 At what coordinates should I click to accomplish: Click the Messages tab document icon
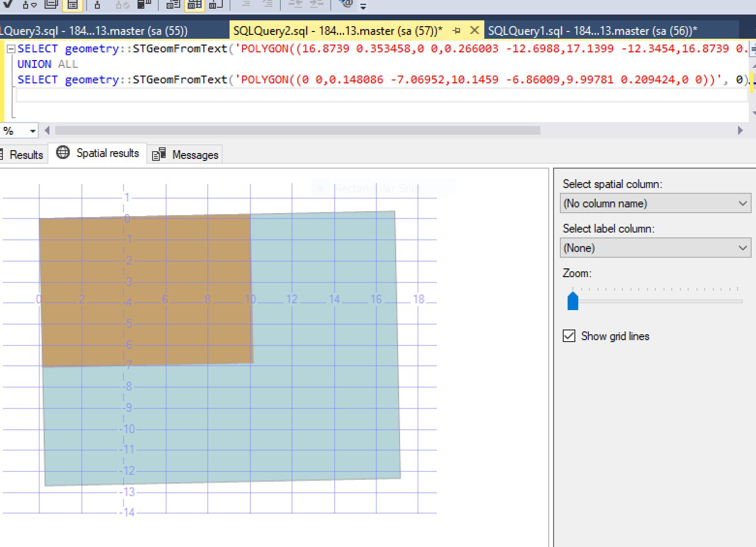point(159,155)
